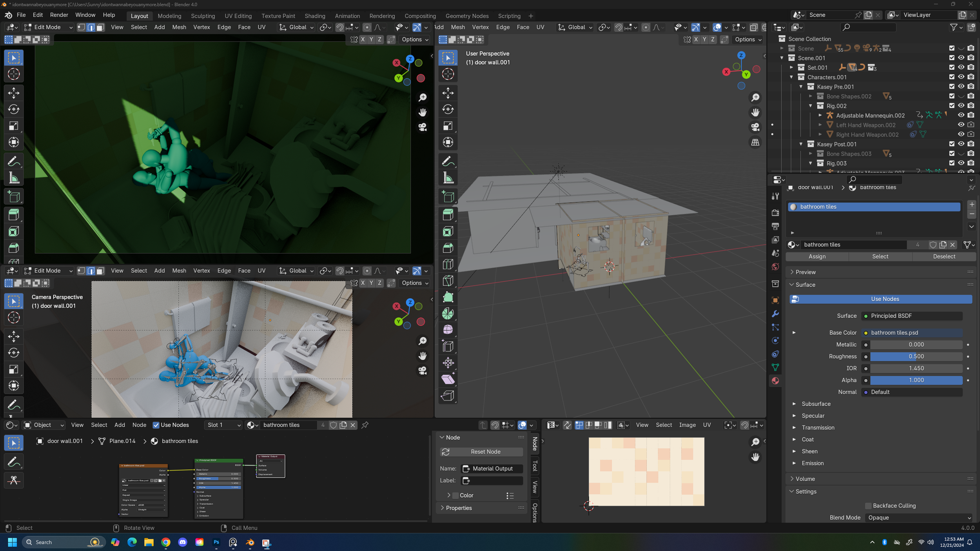Viewport: 980px width, 551px height.
Task: Toggle camera view in right viewport
Action: (755, 127)
